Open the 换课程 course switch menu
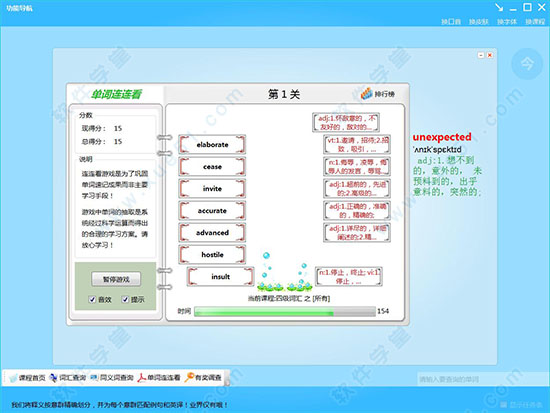Viewport: 550px width, 413px height. [535, 22]
